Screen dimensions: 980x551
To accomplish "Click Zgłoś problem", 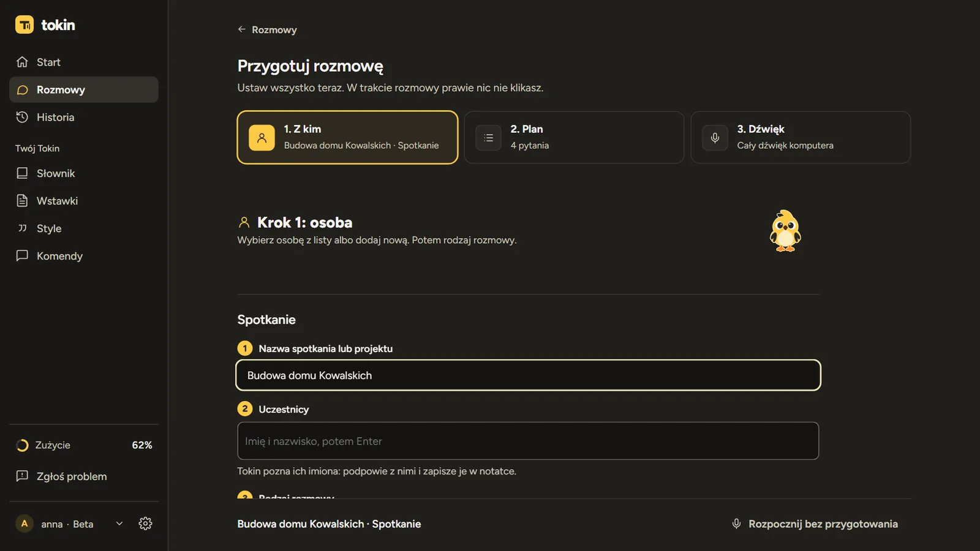I will pyautogui.click(x=84, y=476).
